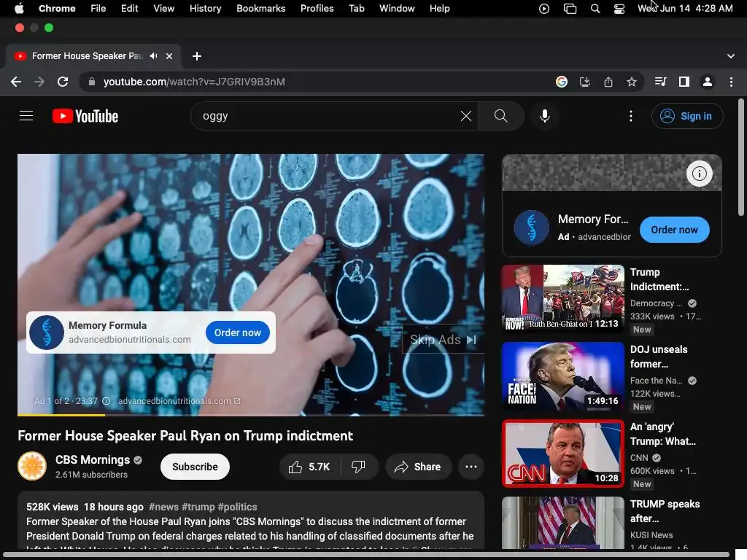Open Chrome three-dot customize menu

pos(731,82)
